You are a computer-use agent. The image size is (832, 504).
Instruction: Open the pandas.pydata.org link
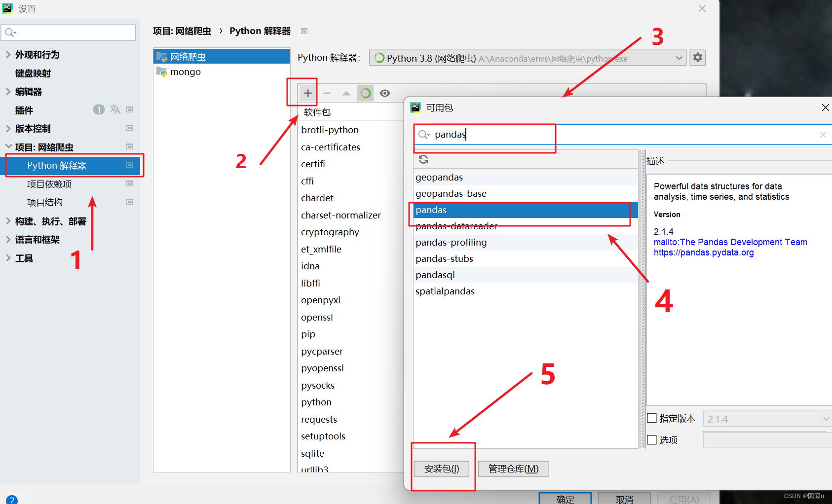704,252
